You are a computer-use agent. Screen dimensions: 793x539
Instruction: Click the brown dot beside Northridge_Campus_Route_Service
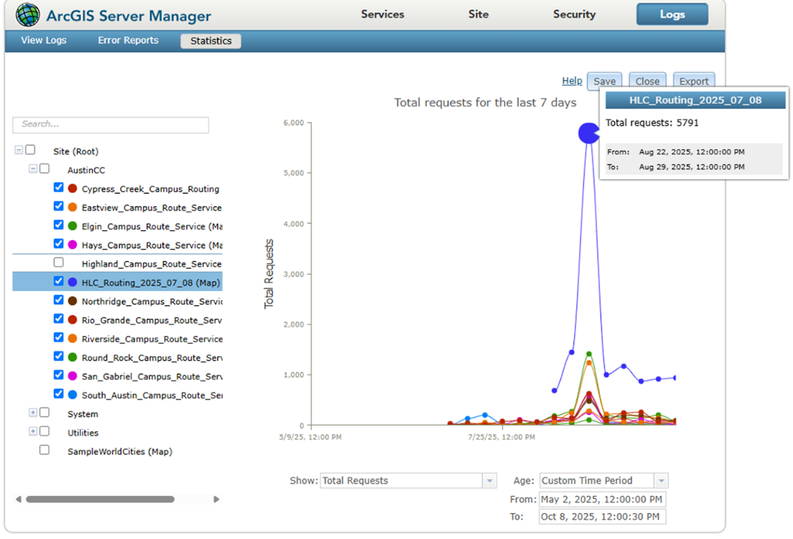coord(72,301)
